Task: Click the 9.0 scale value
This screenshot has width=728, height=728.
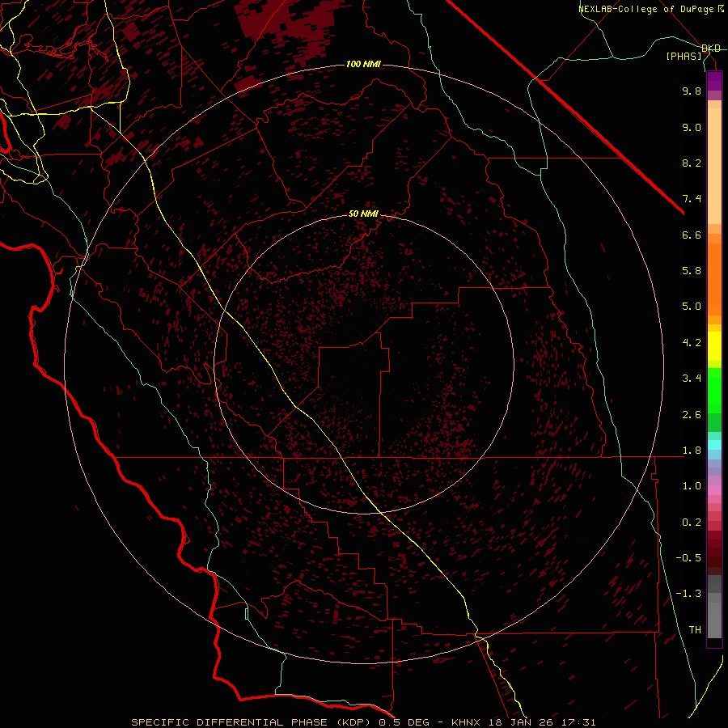Action: (x=692, y=127)
